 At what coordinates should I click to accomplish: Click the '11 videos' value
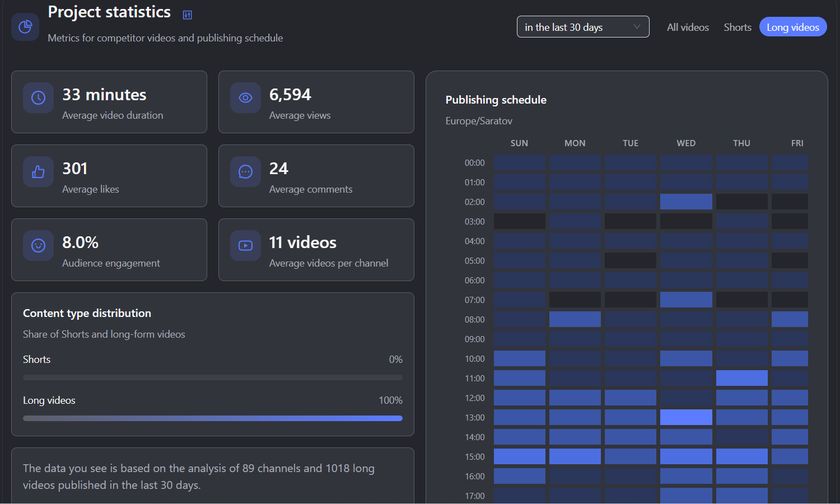(x=303, y=242)
